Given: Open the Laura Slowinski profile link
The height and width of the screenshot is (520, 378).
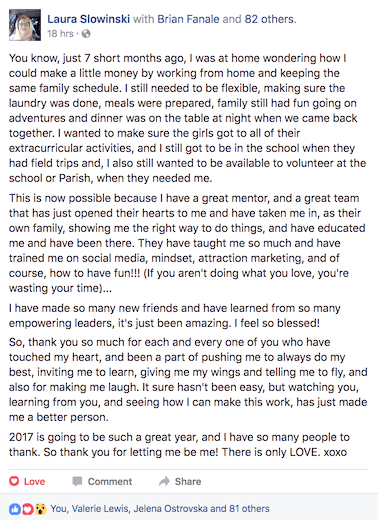Looking at the screenshot, I should tap(88, 19).
